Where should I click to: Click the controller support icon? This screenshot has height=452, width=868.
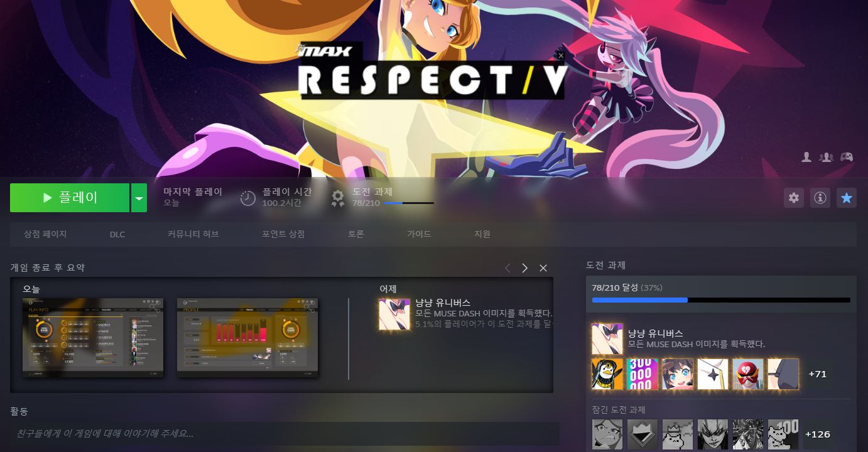tap(847, 157)
